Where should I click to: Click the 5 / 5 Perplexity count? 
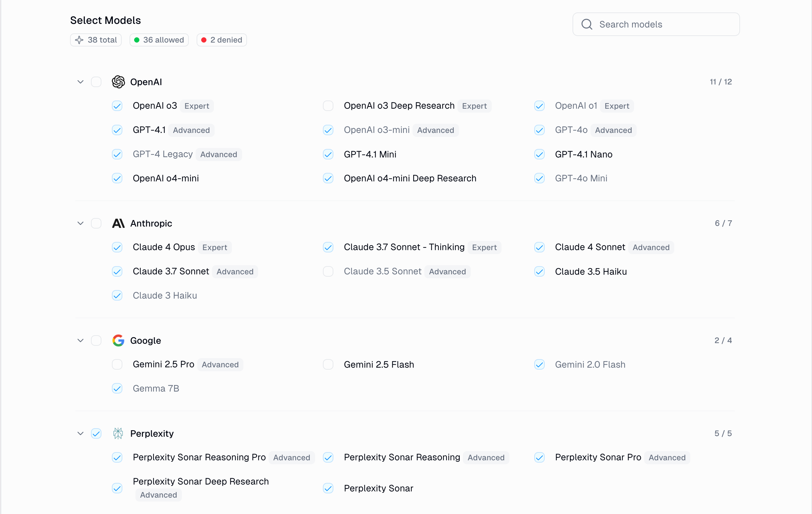723,433
